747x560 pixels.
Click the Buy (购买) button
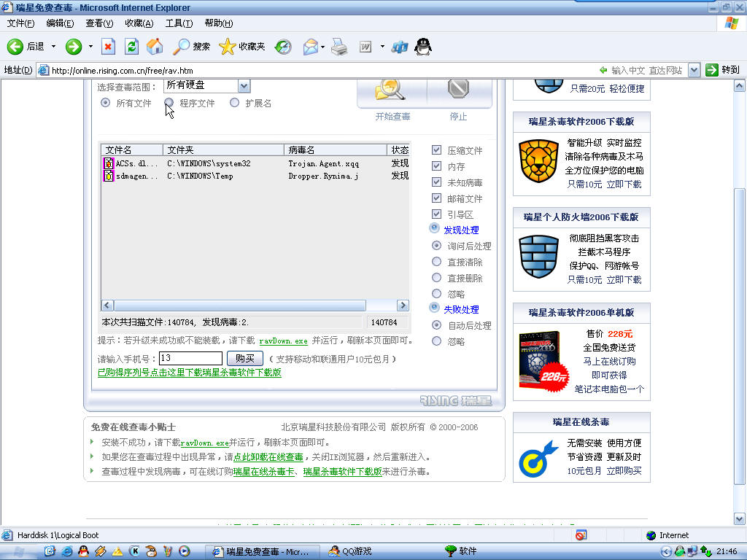245,358
